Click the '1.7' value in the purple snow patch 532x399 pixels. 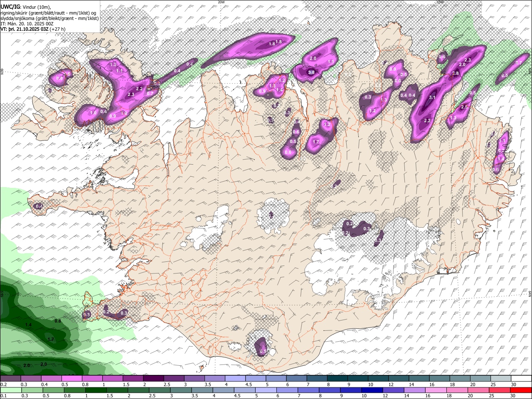(x=315, y=142)
